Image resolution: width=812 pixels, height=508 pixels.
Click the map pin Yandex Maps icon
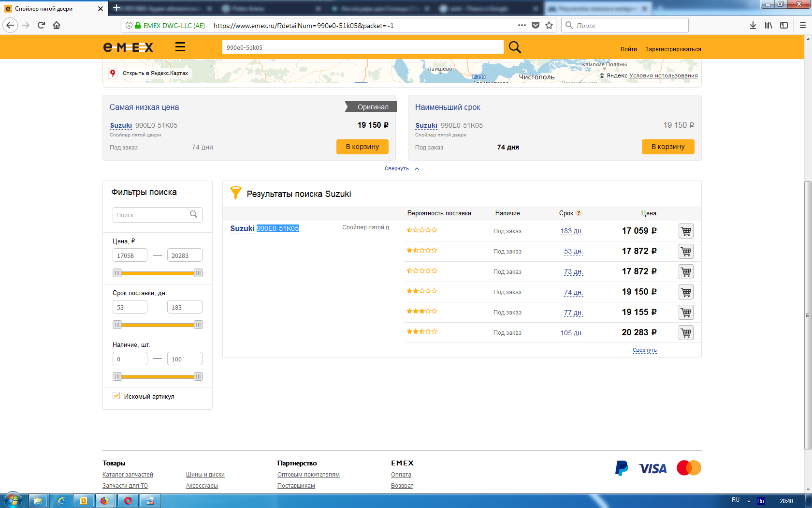click(113, 73)
